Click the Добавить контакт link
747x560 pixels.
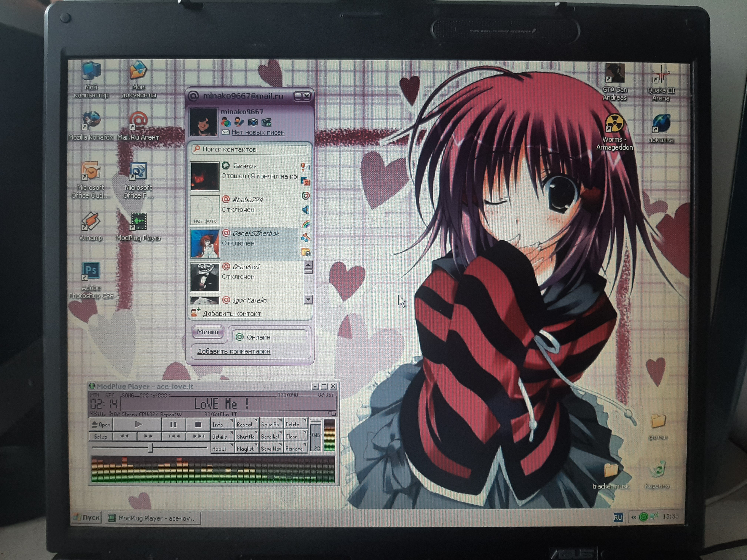tap(232, 314)
